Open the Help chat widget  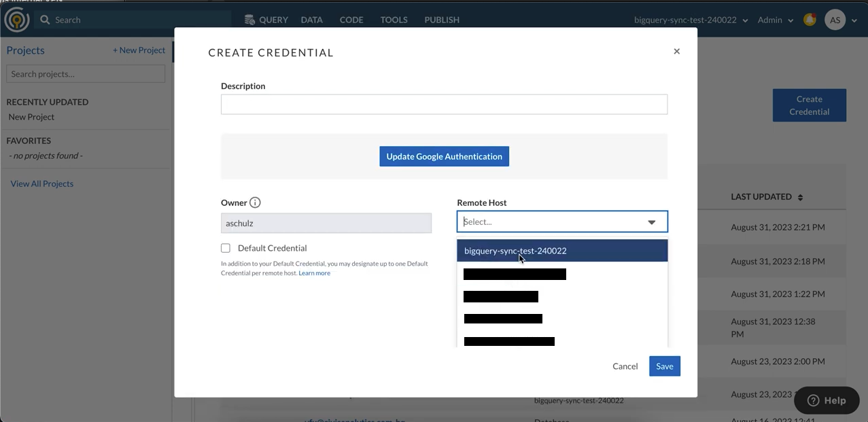click(827, 400)
